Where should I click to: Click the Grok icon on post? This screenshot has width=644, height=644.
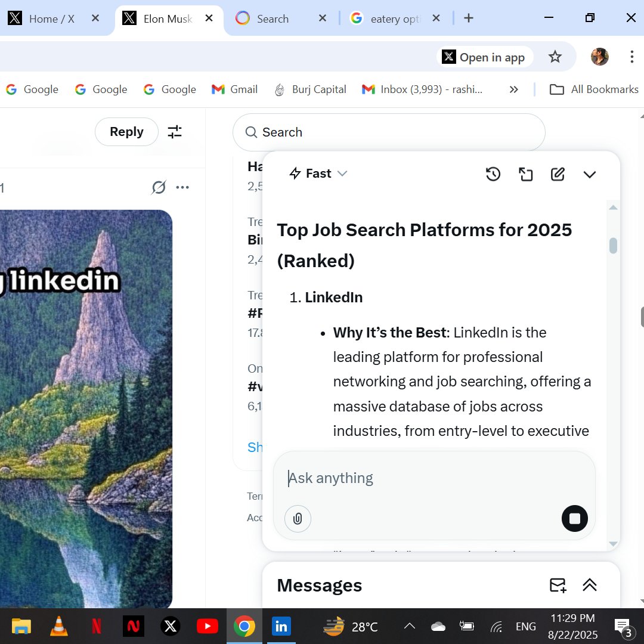[159, 187]
